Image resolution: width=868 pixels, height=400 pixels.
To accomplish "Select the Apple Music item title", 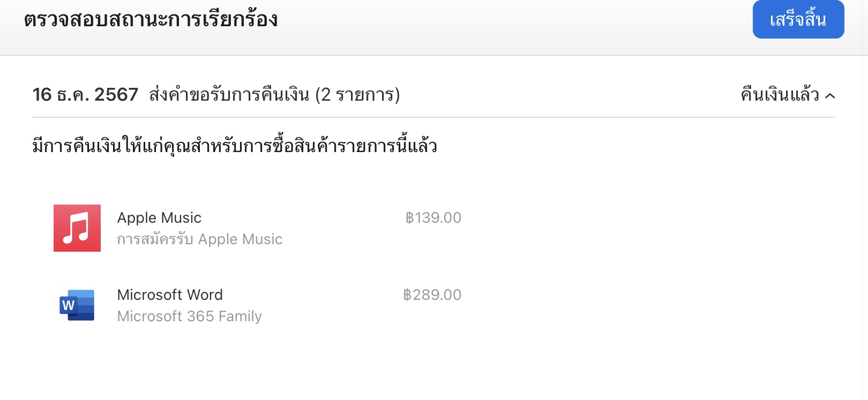I will point(159,218).
